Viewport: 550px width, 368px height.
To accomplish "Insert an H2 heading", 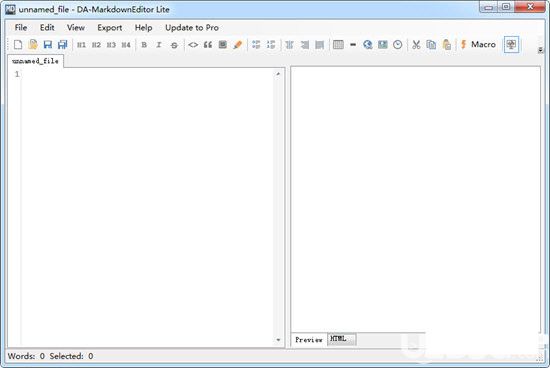I will tap(96, 45).
